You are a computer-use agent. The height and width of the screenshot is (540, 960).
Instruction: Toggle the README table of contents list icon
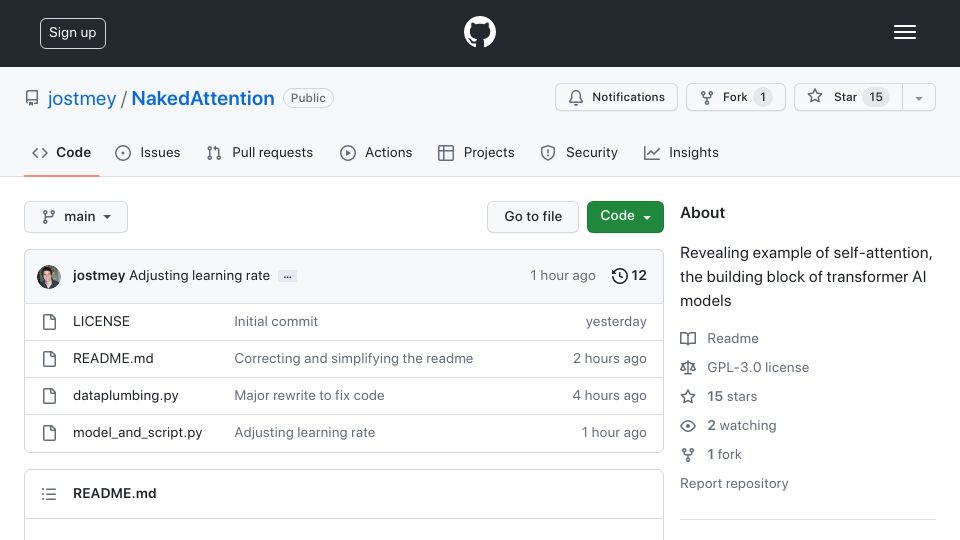click(x=49, y=494)
